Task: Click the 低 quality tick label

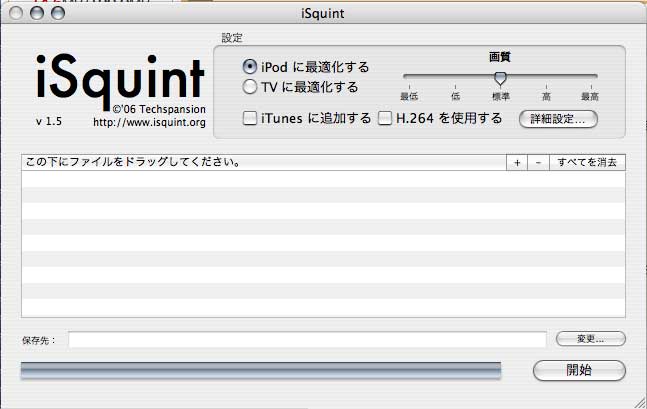Action: [x=455, y=96]
